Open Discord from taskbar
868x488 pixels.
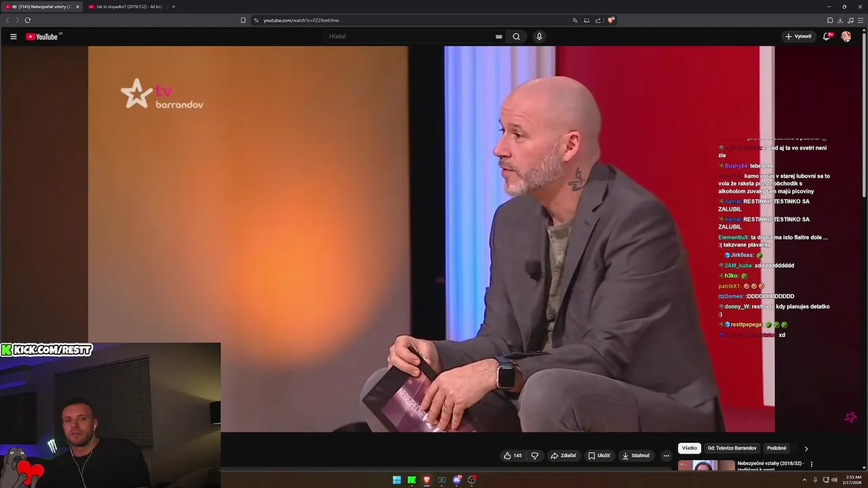457,480
